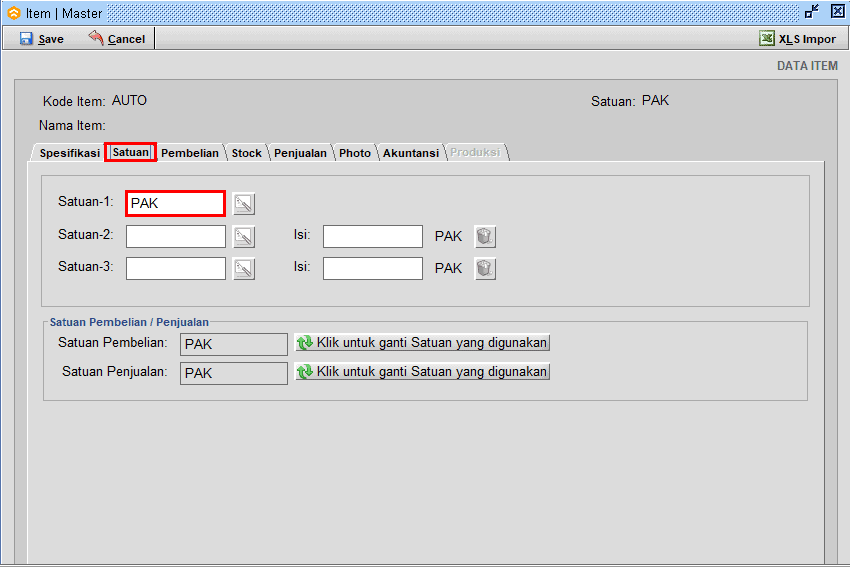Click the Satuan Pembelian field showing PAK
The image size is (850, 567).
234,344
